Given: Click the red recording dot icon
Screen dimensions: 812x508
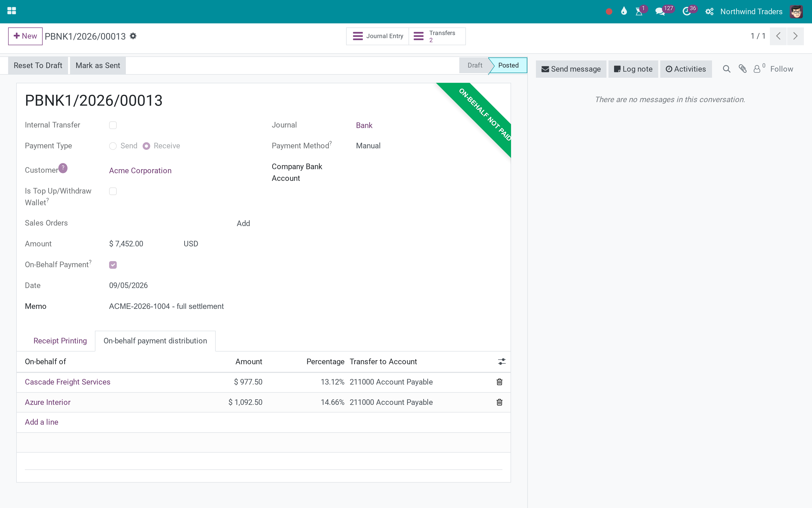Looking at the screenshot, I should tap(609, 12).
